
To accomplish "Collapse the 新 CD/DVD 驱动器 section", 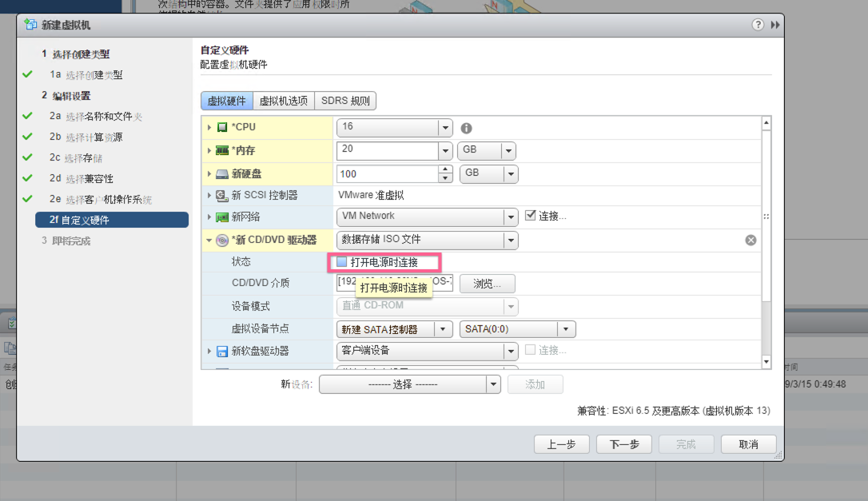I will pyautogui.click(x=209, y=241).
